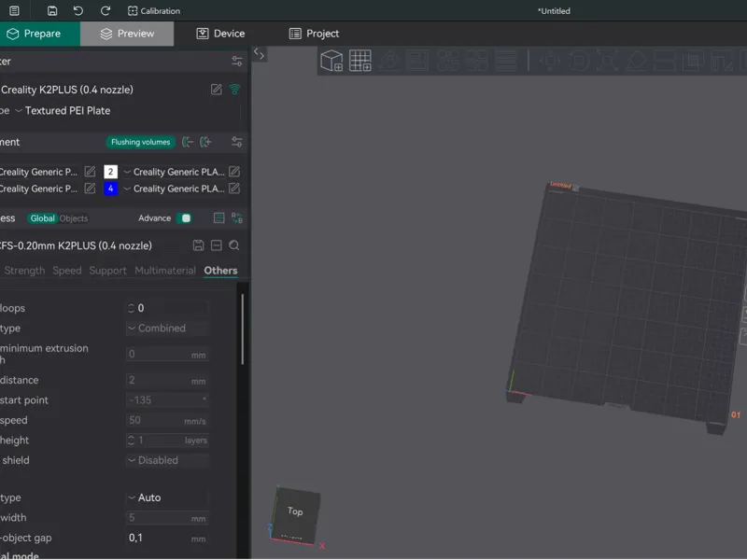This screenshot has height=560, width=747.
Task: Edit filament 4 preset with pencil icon
Action: 234,189
